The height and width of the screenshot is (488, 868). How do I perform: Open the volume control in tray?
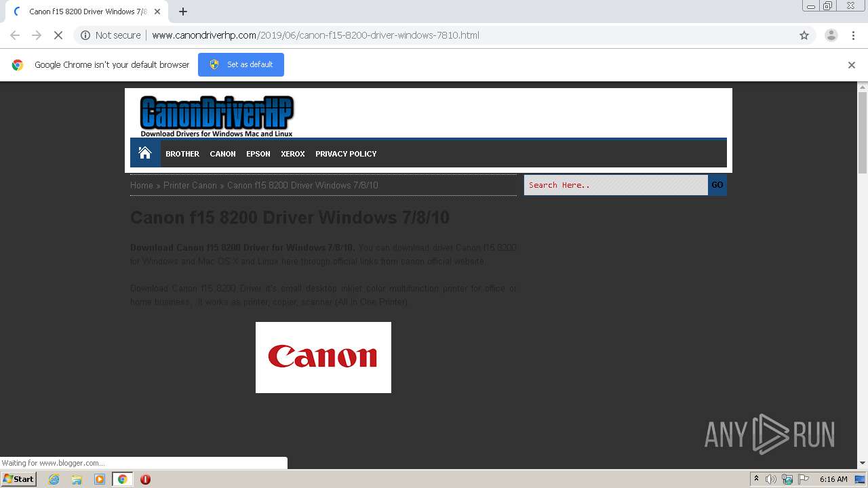(x=771, y=479)
